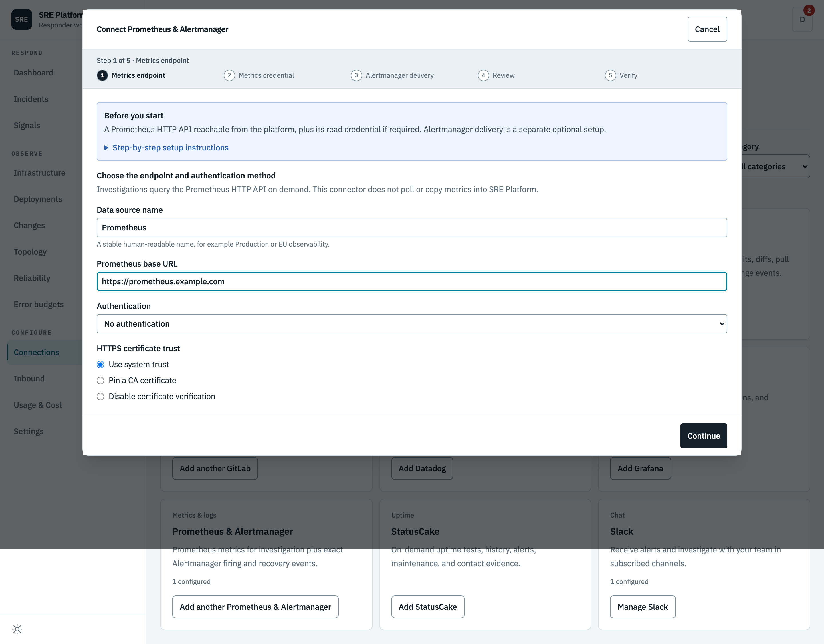
Task: Click the Before you start heading
Action: click(x=134, y=116)
